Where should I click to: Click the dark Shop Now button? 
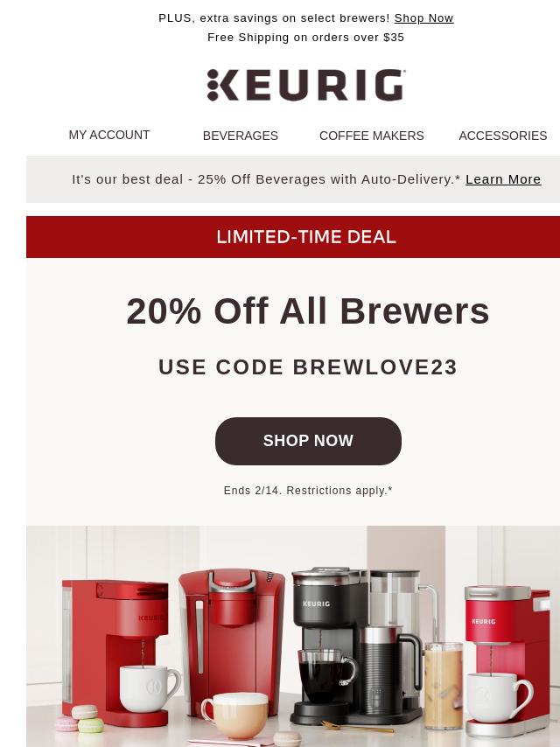coord(308,441)
